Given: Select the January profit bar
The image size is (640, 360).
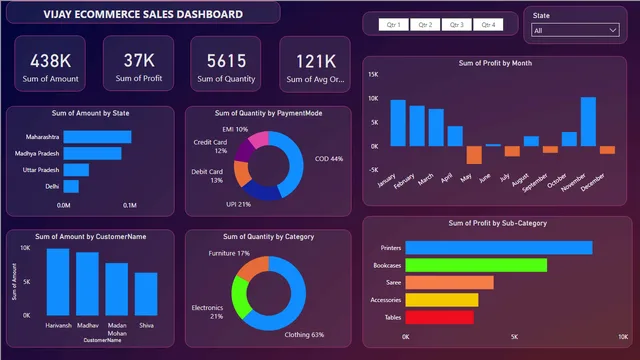Looking at the screenshot, I should pos(398,123).
